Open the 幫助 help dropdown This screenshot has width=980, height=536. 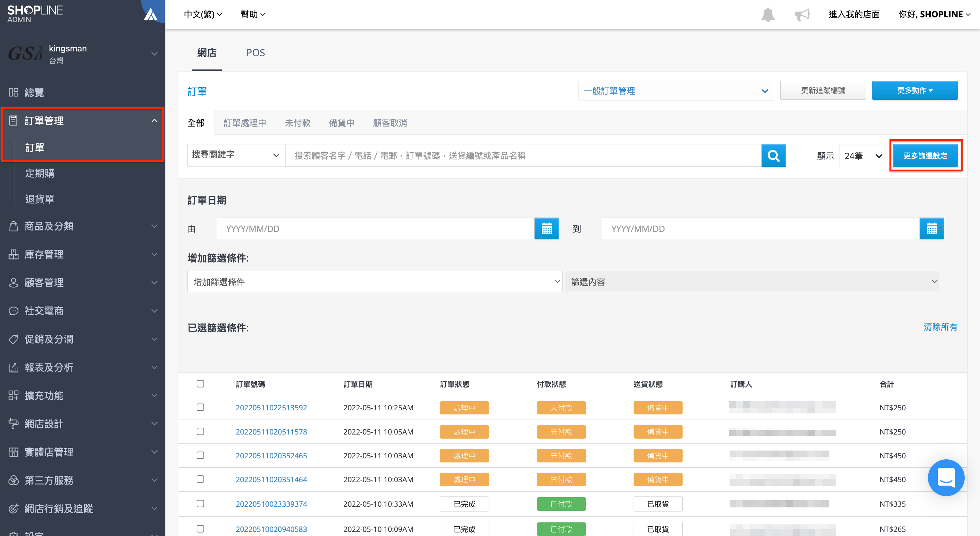tap(253, 14)
